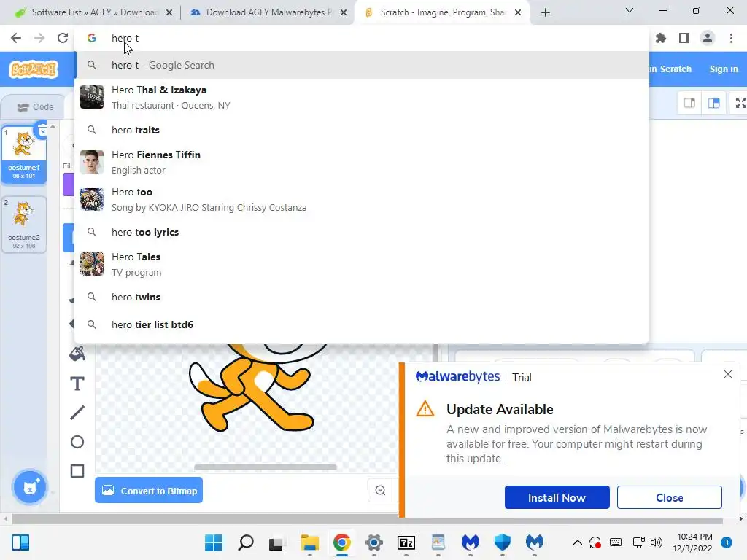Open taskbar Search
Viewport: 747px width, 560px height.
point(245,542)
